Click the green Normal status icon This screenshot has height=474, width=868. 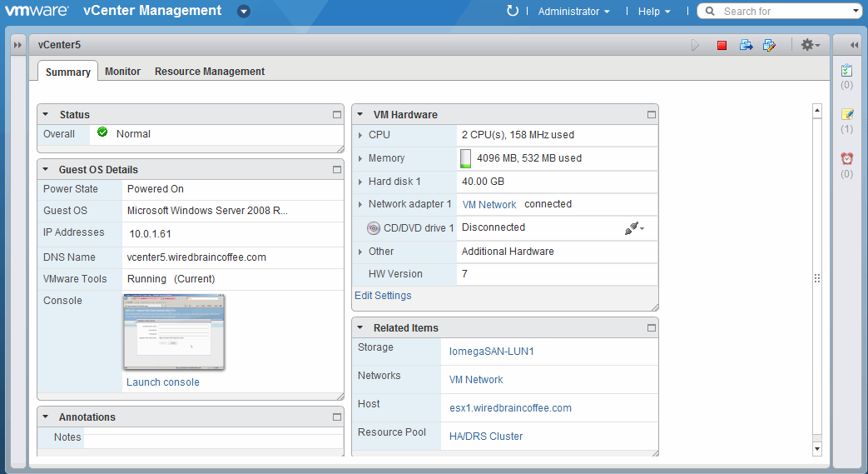[102, 132]
